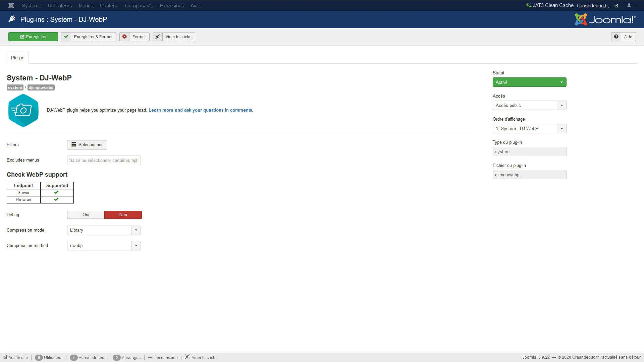Click Déconnexion in the footer

[x=163, y=358]
